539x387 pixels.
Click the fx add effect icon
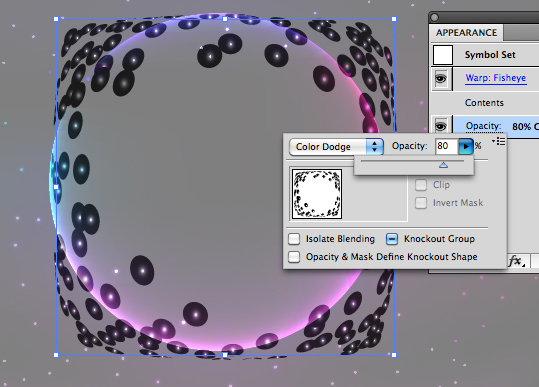516,261
